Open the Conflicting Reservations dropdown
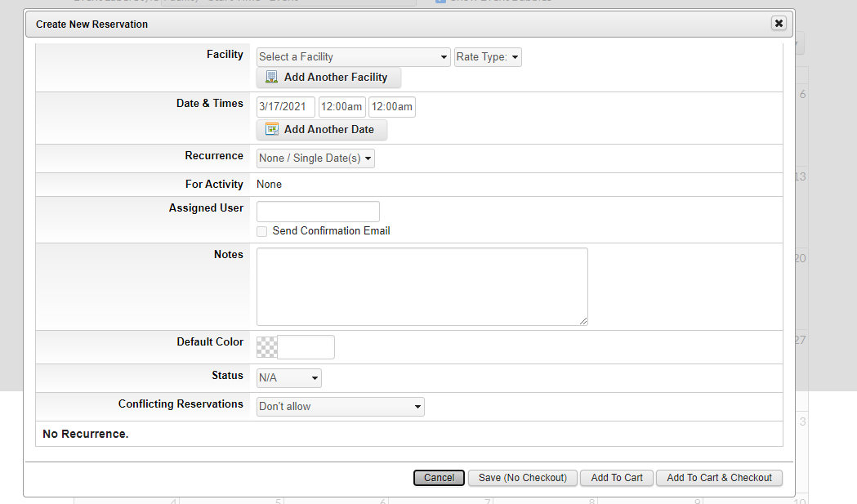This screenshot has width=857, height=504. (x=341, y=407)
